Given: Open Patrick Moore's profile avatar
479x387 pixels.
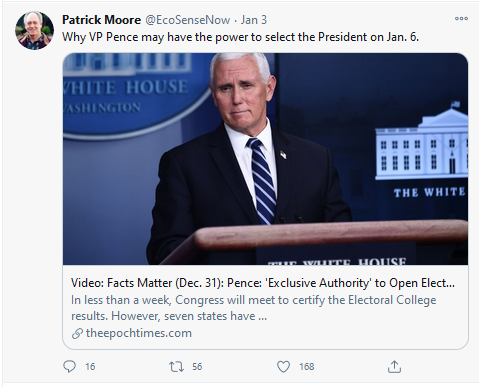Looking at the screenshot, I should [34, 30].
